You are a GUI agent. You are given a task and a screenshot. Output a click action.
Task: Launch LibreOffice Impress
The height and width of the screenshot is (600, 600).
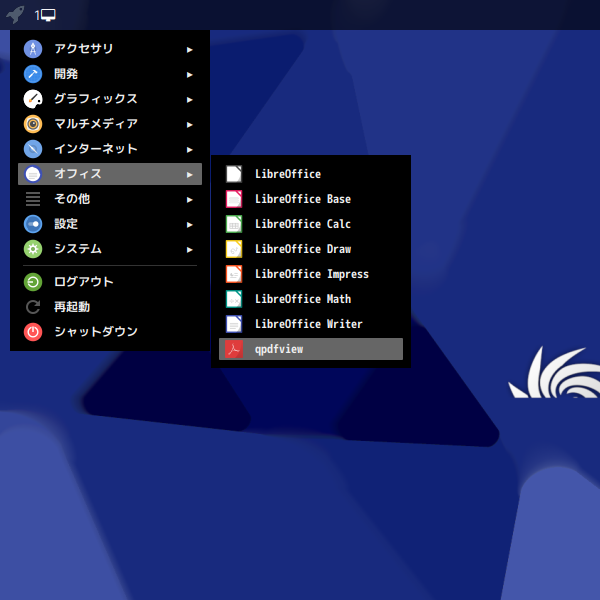coord(311,274)
